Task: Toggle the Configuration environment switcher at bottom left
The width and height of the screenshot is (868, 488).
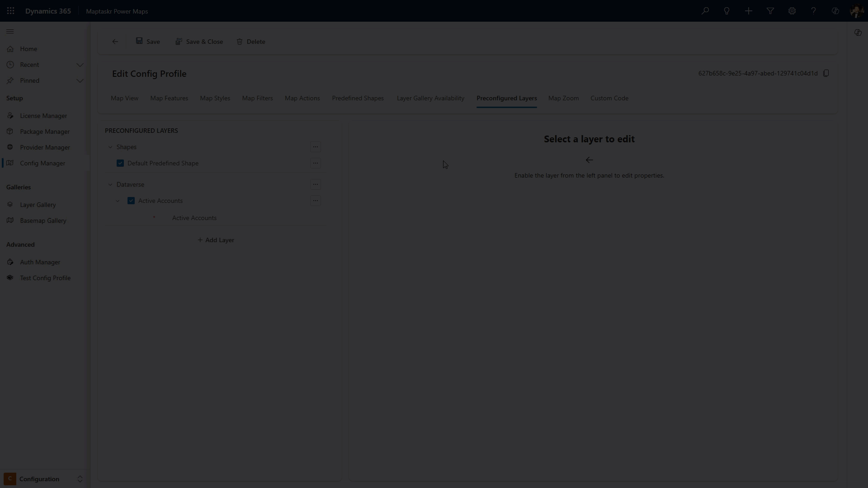Action: [80, 479]
